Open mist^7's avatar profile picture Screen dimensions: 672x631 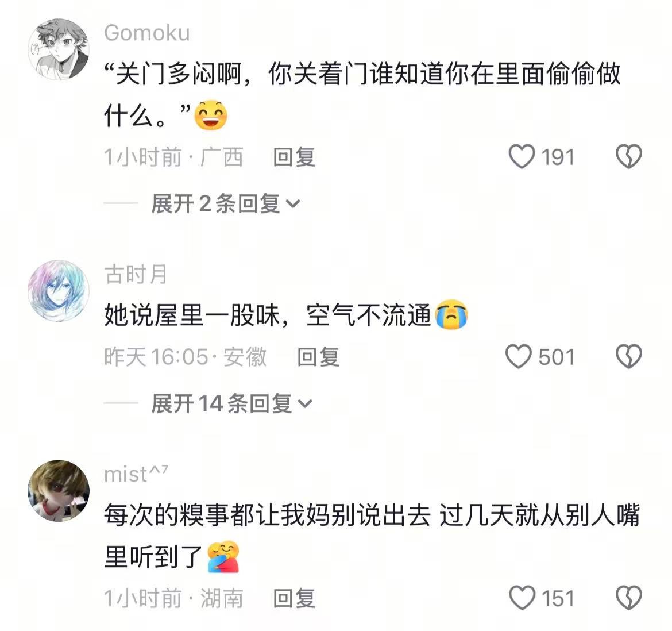59,490
